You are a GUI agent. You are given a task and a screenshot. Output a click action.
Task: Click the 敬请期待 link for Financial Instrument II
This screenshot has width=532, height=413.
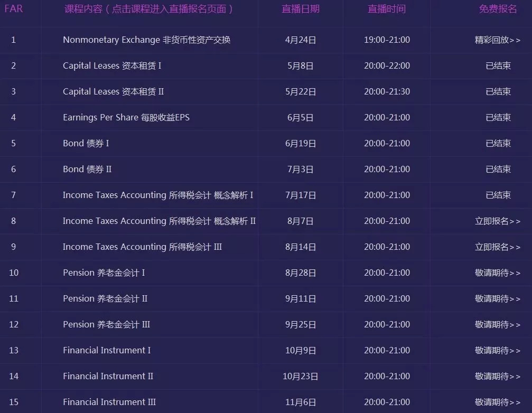coord(497,376)
